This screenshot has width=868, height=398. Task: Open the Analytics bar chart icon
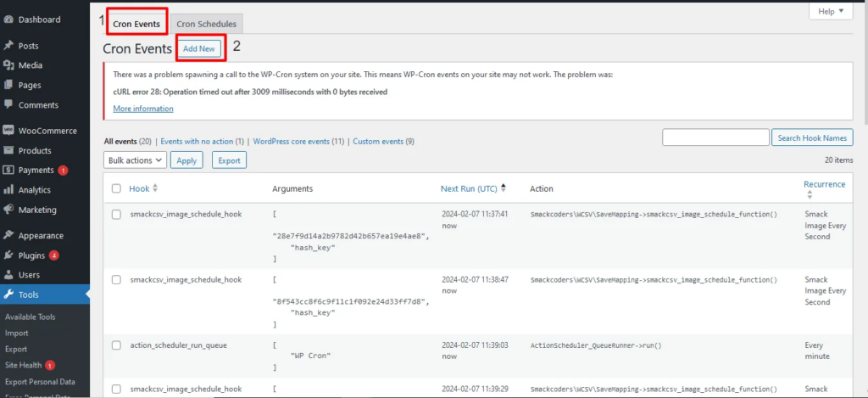coord(8,189)
